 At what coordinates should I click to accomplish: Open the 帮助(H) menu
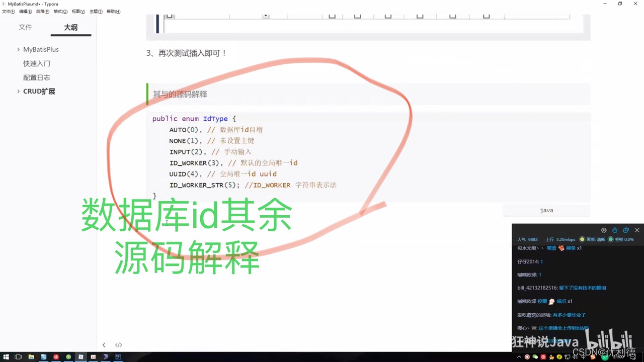(x=113, y=12)
